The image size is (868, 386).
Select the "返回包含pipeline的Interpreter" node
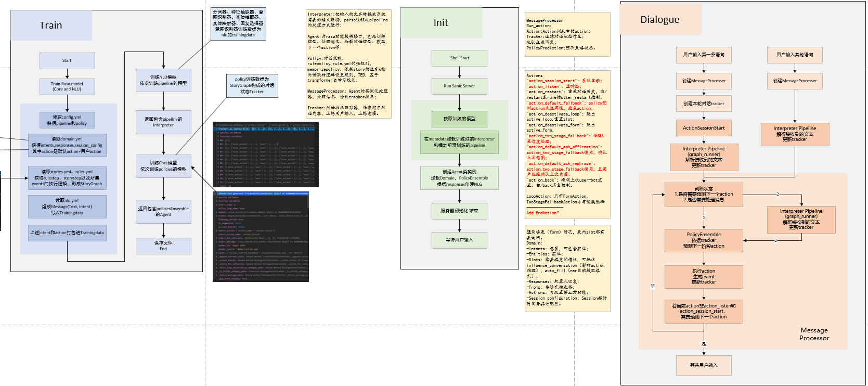point(163,122)
